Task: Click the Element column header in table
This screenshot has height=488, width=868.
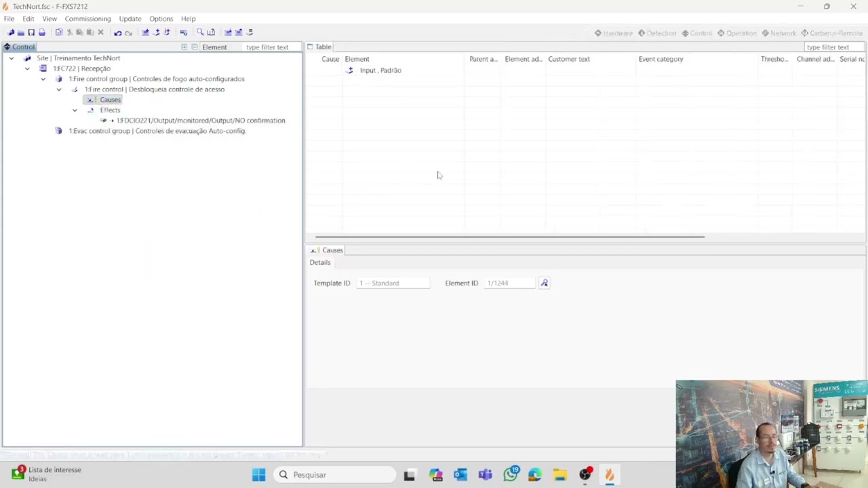Action: pos(403,59)
